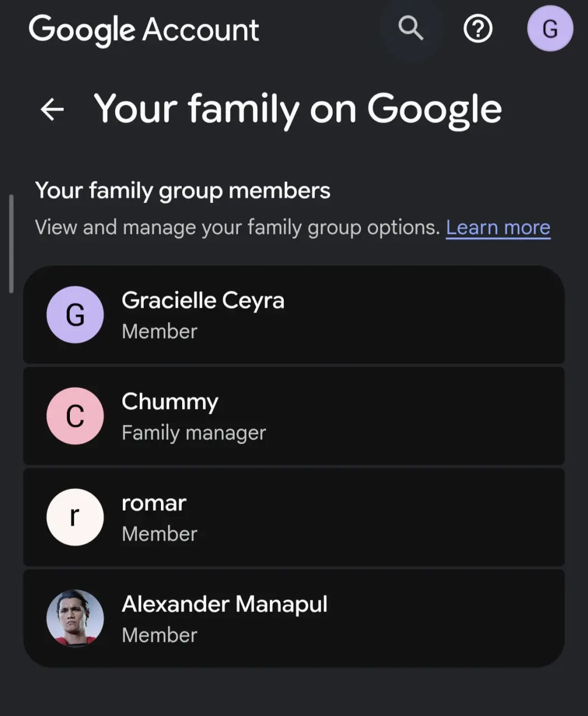The height and width of the screenshot is (716, 588).
Task: Go back with the left arrow
Action: (x=53, y=109)
